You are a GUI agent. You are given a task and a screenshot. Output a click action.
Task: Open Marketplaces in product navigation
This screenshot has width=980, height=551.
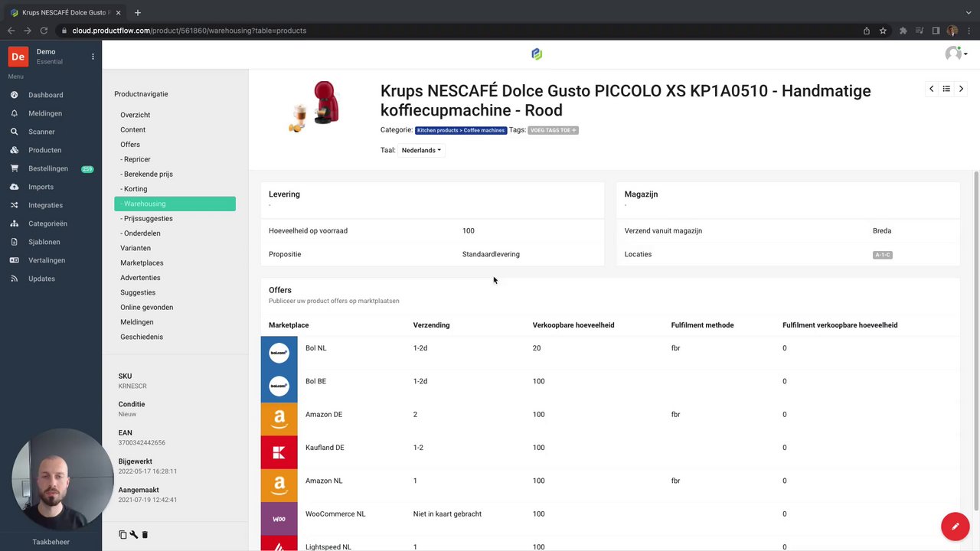coord(142,262)
